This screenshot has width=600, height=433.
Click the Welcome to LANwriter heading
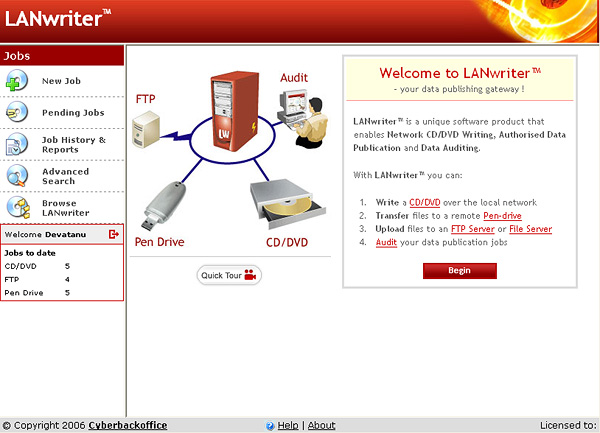point(460,73)
